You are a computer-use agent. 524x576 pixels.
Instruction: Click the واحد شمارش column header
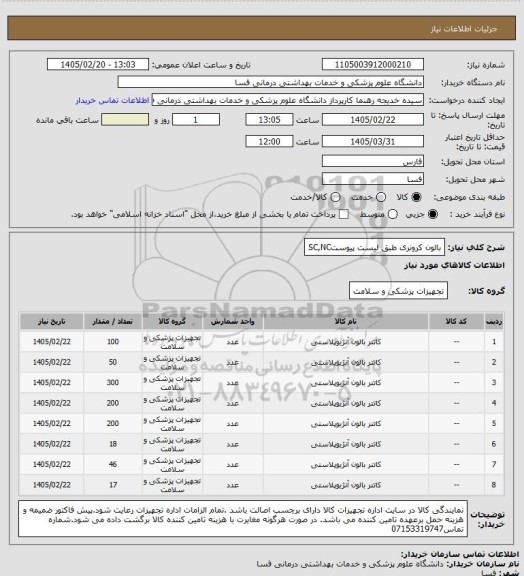(x=233, y=322)
